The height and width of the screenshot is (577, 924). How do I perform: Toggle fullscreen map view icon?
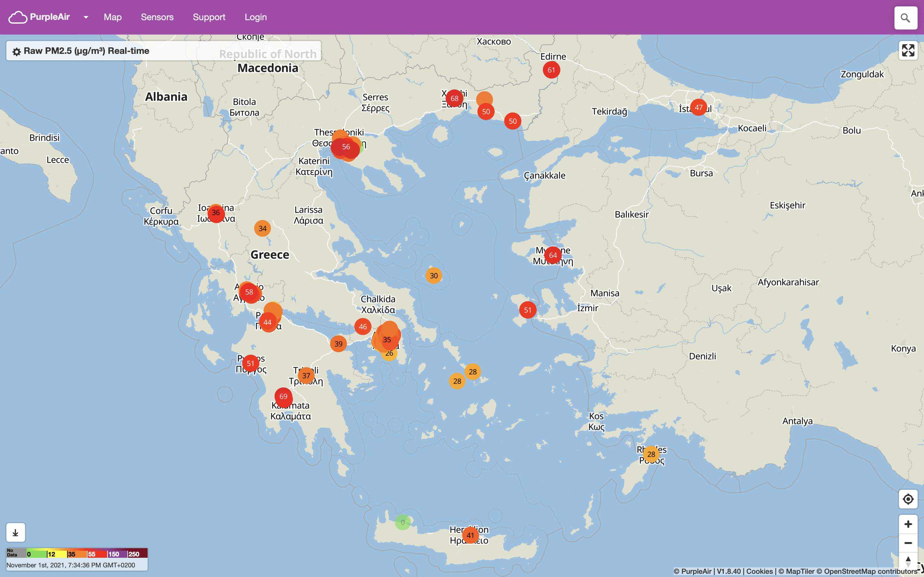[x=908, y=50]
